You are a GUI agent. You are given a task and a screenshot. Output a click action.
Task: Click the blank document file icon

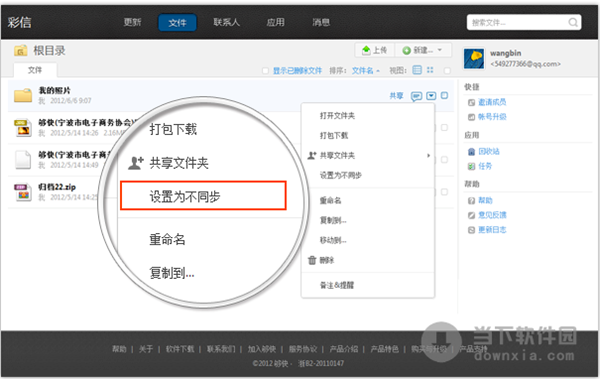(x=23, y=160)
